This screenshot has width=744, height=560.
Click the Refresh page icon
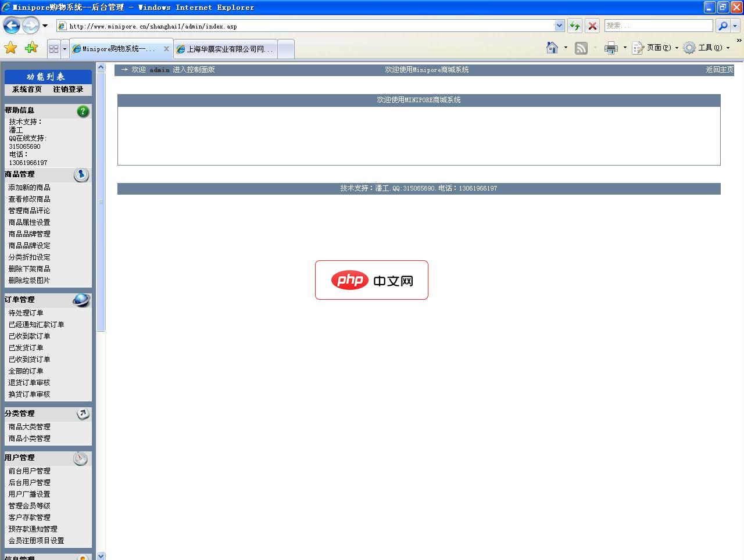point(574,26)
